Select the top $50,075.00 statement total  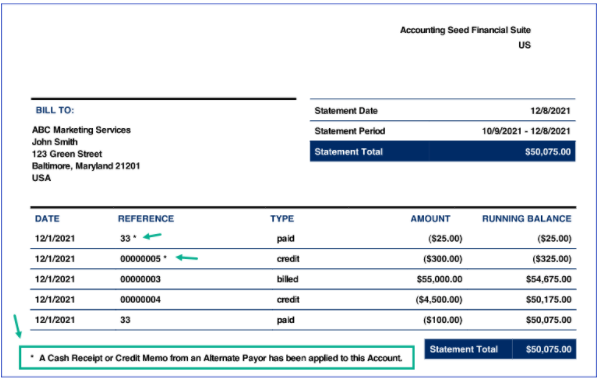point(548,152)
